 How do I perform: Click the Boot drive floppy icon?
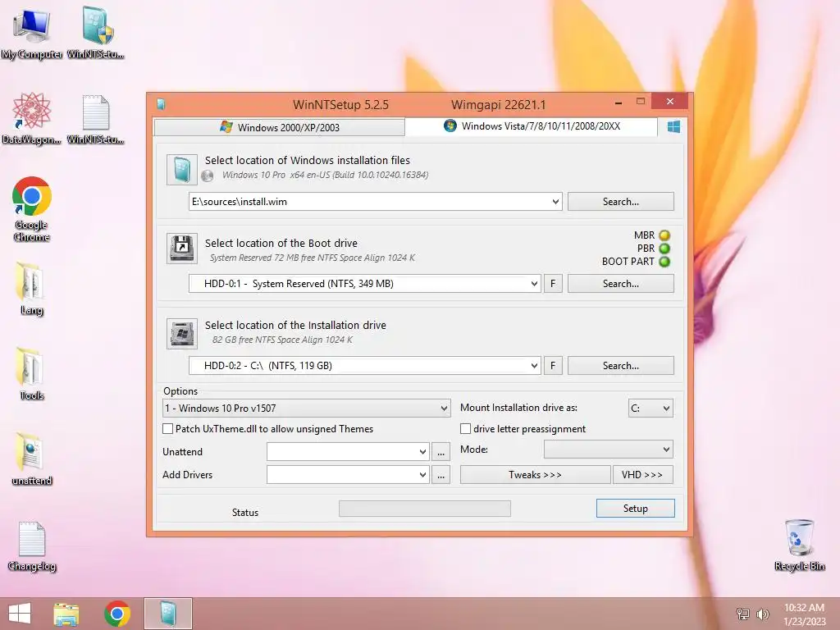pos(181,248)
